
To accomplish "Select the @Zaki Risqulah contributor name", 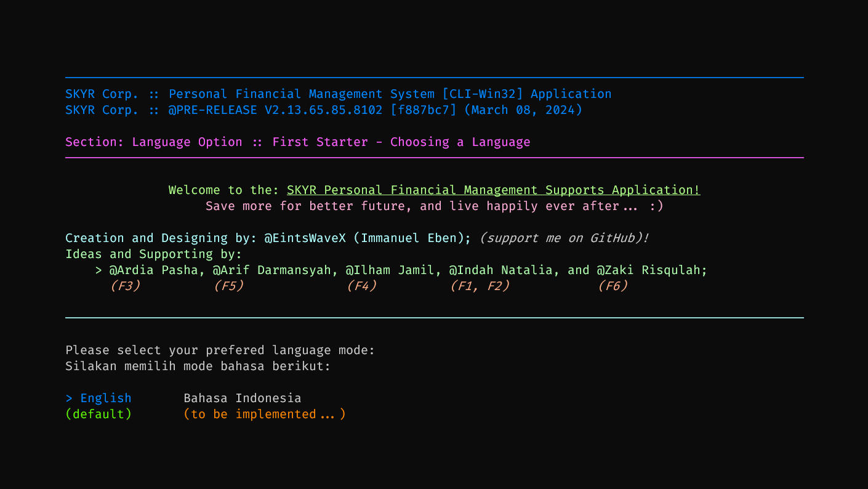I will (649, 270).
